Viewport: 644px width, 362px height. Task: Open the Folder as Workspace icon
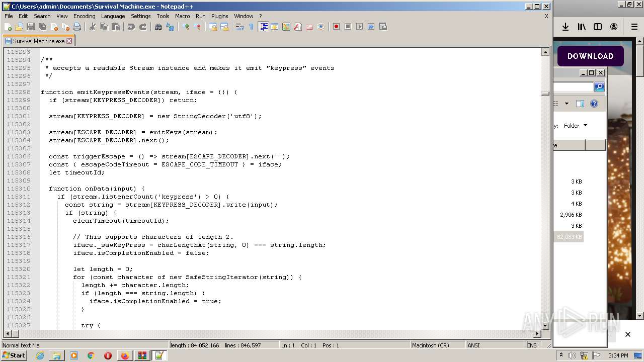pyautogui.click(x=309, y=27)
